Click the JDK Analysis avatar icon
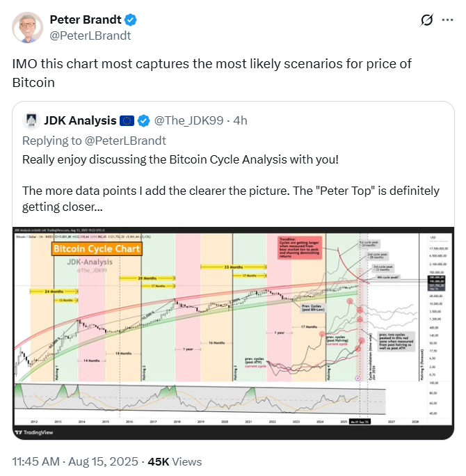Viewport: 466px width, 476px height. tap(31, 121)
